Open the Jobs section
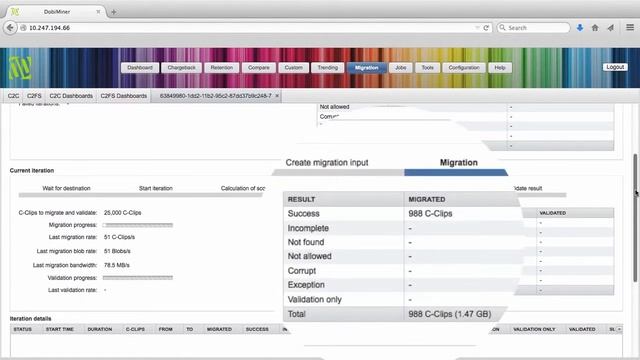 [x=400, y=68]
